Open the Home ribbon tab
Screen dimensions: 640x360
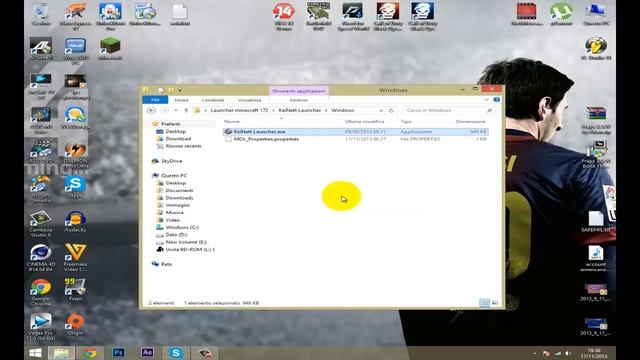click(181, 100)
